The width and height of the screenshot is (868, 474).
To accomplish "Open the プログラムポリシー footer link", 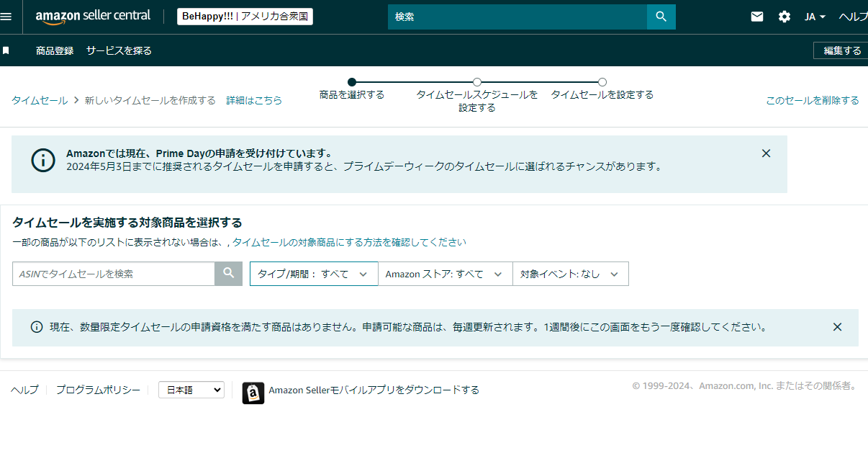I will 98,390.
